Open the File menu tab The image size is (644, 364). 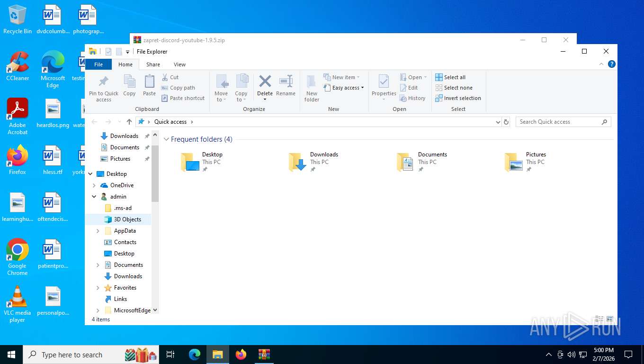(98, 64)
